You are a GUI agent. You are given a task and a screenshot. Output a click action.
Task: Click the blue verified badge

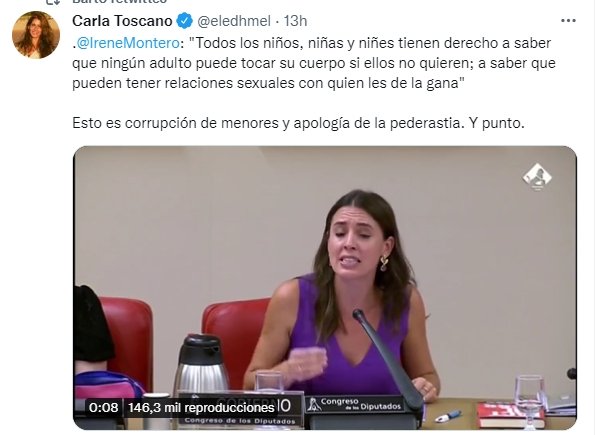point(185,21)
